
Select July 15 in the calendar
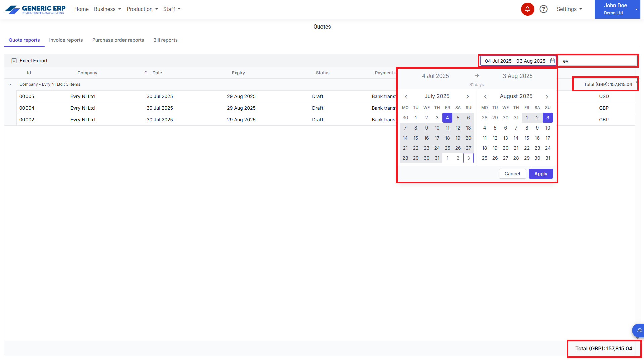[416, 138]
